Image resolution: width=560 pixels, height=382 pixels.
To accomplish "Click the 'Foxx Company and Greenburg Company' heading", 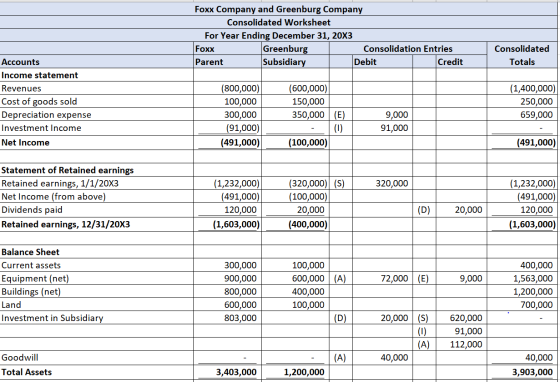I will click(x=279, y=9).
